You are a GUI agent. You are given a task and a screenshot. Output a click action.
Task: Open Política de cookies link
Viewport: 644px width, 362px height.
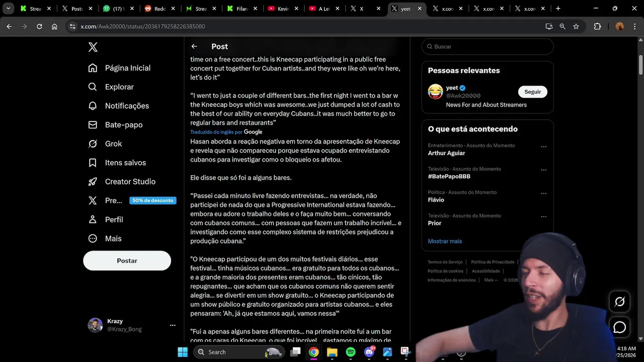point(445,271)
